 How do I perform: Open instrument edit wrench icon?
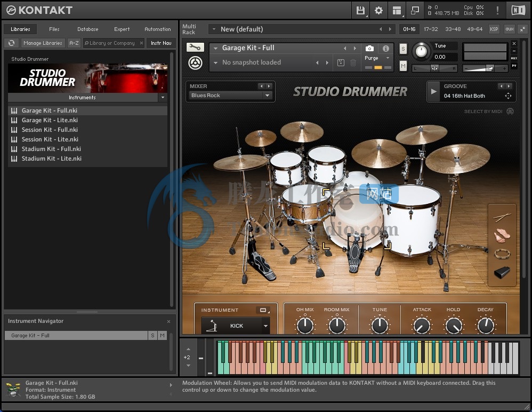(195, 47)
